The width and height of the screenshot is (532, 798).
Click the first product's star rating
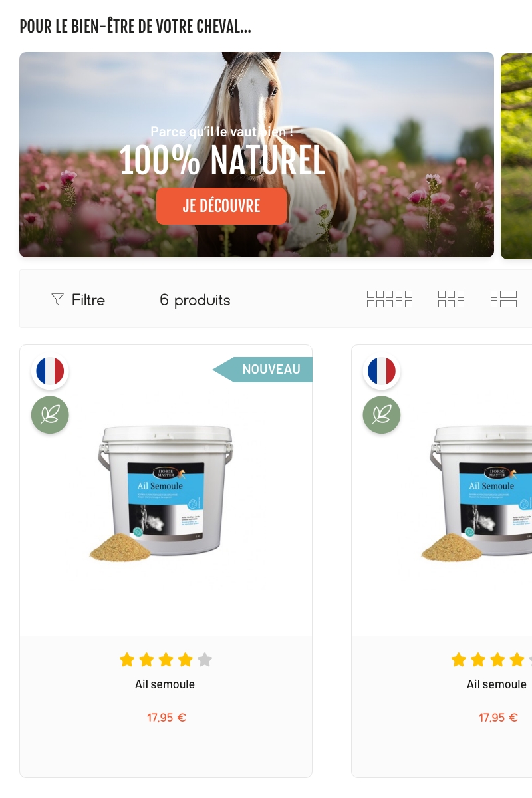pos(166,660)
